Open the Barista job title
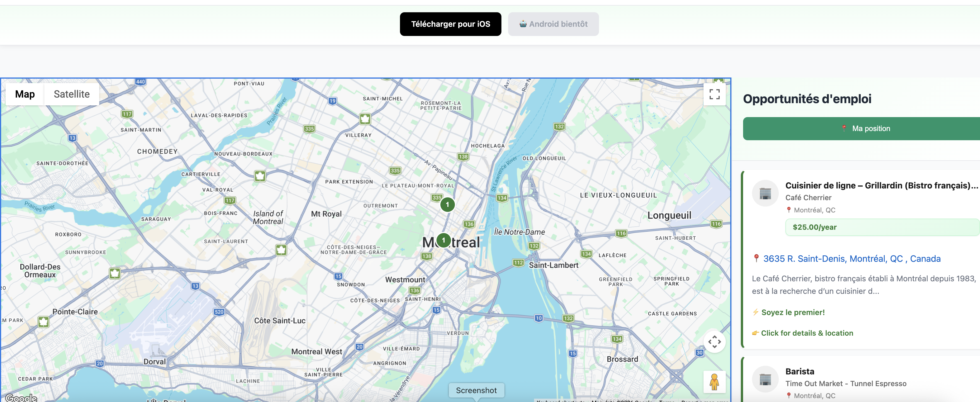 click(800, 372)
